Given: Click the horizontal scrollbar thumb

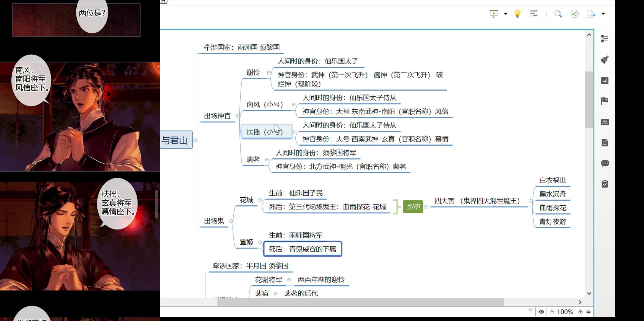Looking at the screenshot, I should click(360, 302).
